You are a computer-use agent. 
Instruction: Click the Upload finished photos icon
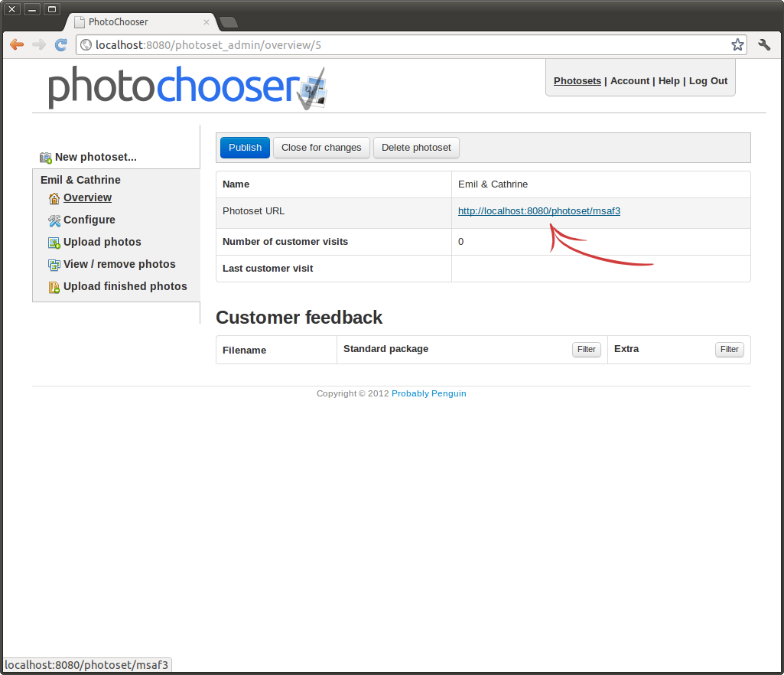click(x=54, y=287)
